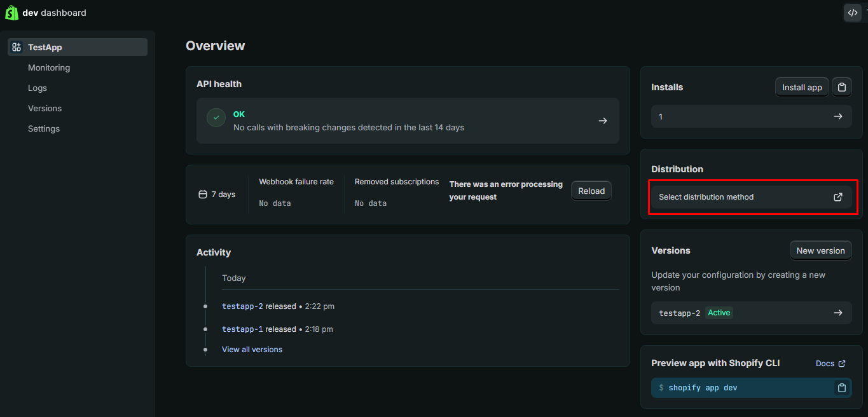Click the Install app button
The width and height of the screenshot is (868, 417).
point(802,87)
